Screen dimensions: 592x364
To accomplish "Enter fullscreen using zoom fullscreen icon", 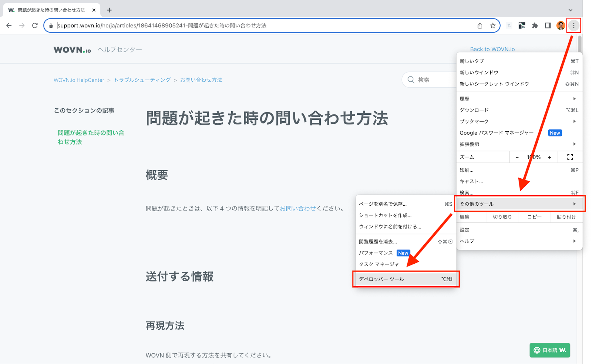I will tap(570, 157).
